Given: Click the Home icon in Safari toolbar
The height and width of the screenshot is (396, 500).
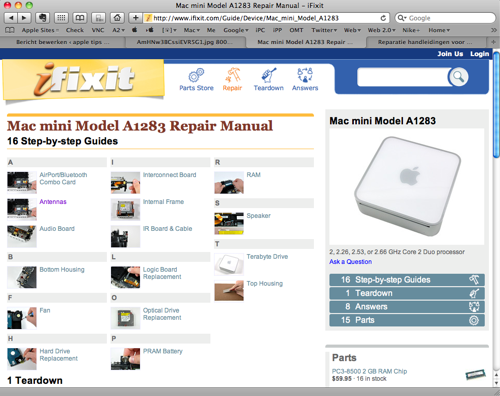Looking at the screenshot, I should pos(117,18).
